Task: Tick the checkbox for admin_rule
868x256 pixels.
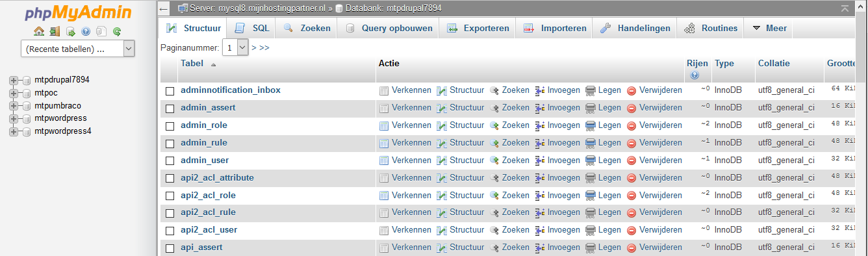Action: pyautogui.click(x=170, y=144)
